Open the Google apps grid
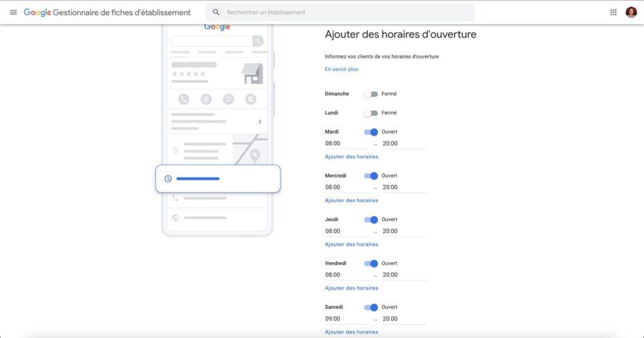The height and width of the screenshot is (338, 644). click(613, 13)
